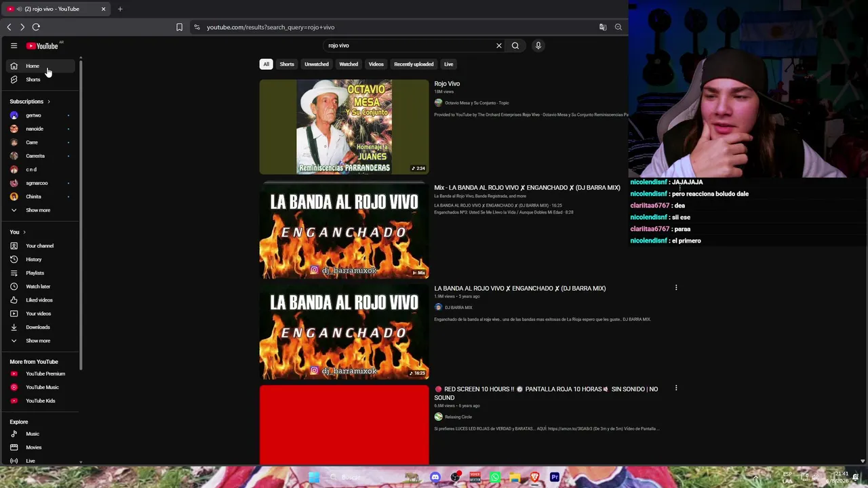
Task: Click the zoom magnifier icon in address bar
Action: click(x=618, y=27)
